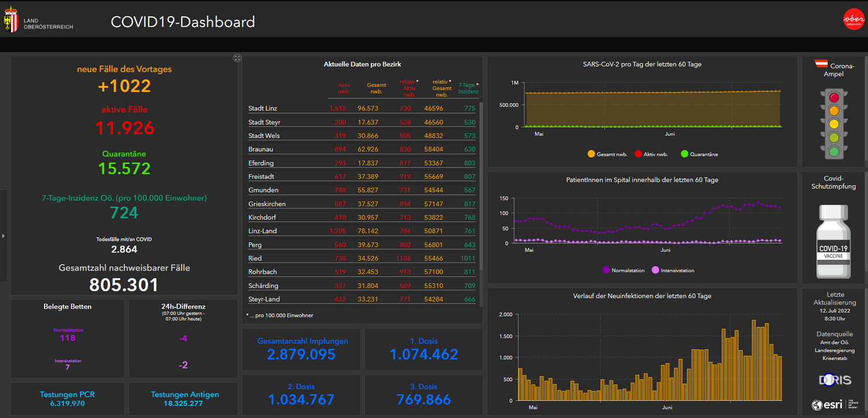Expand the key figures panel with maximize icon
Viewport: 868px width, 418px height.
(x=237, y=58)
